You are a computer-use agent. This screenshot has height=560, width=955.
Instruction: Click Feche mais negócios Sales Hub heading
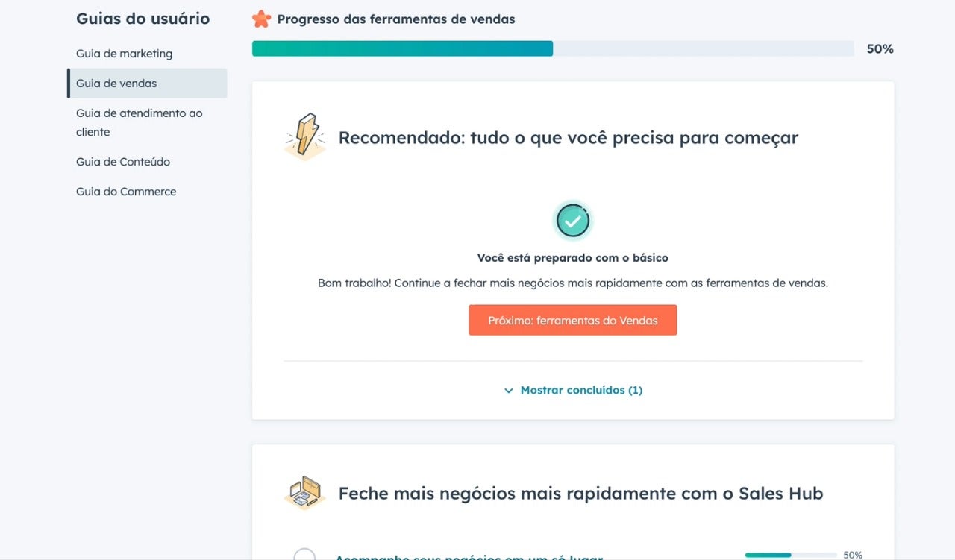[580, 494]
